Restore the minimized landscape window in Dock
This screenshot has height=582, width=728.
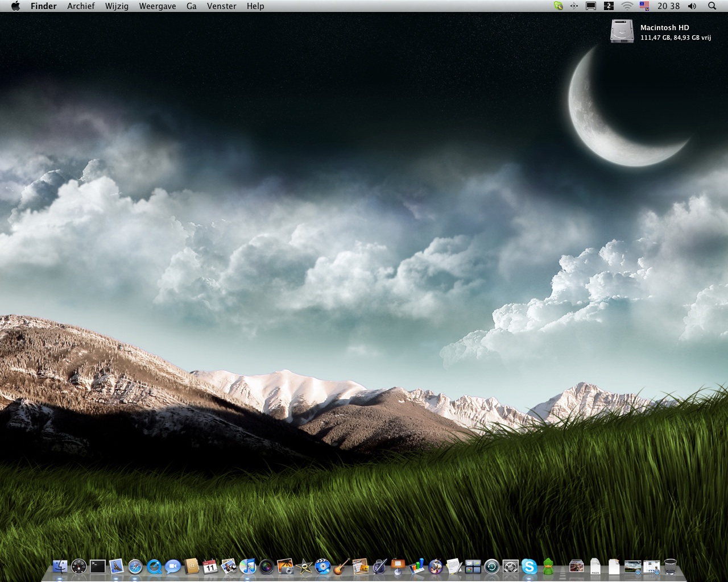[x=633, y=566]
